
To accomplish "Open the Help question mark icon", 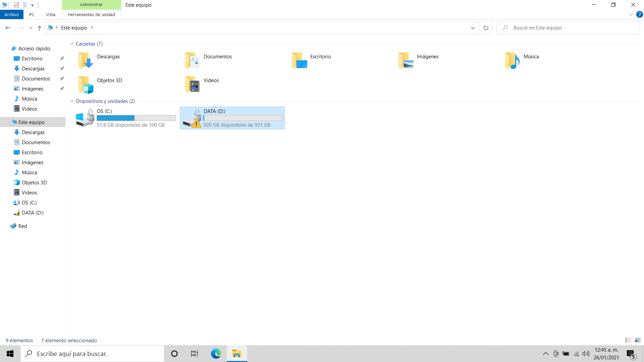I will coord(639,14).
